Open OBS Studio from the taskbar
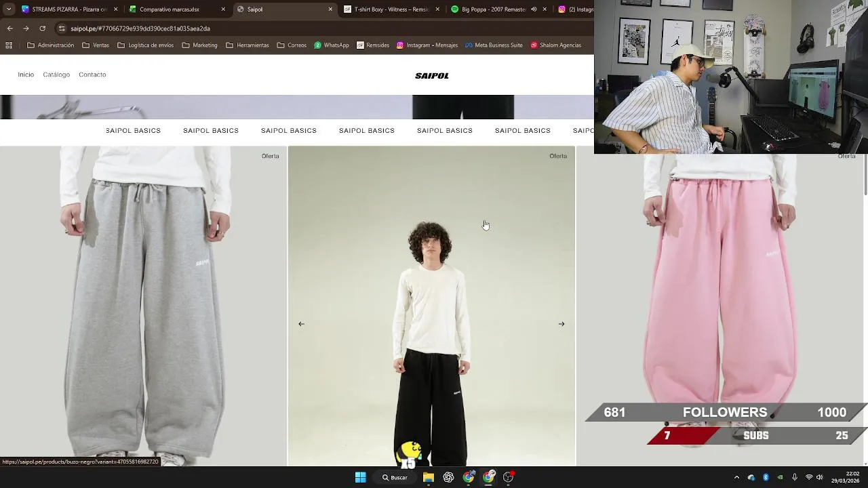 click(509, 477)
